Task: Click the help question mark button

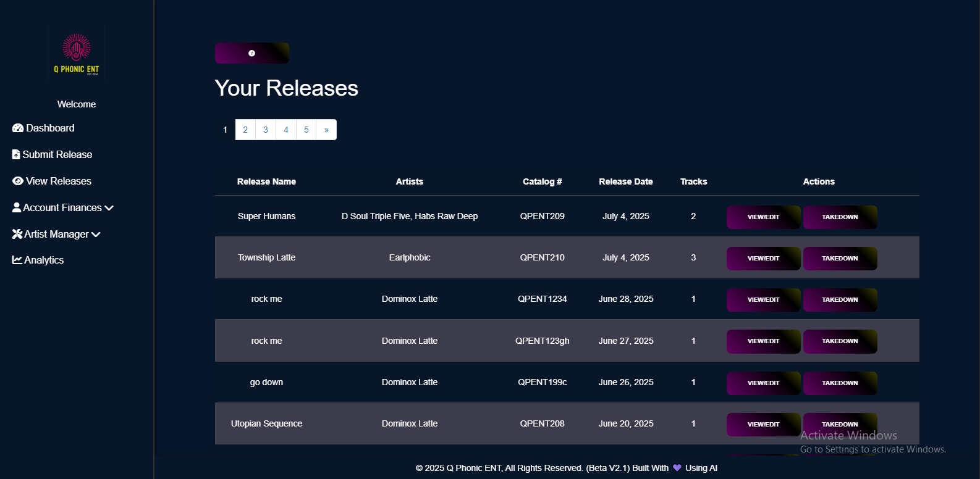Action: click(251, 53)
